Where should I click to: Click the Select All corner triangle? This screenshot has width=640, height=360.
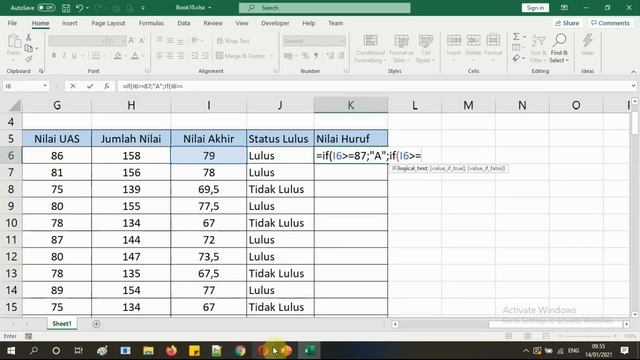(x=14, y=106)
